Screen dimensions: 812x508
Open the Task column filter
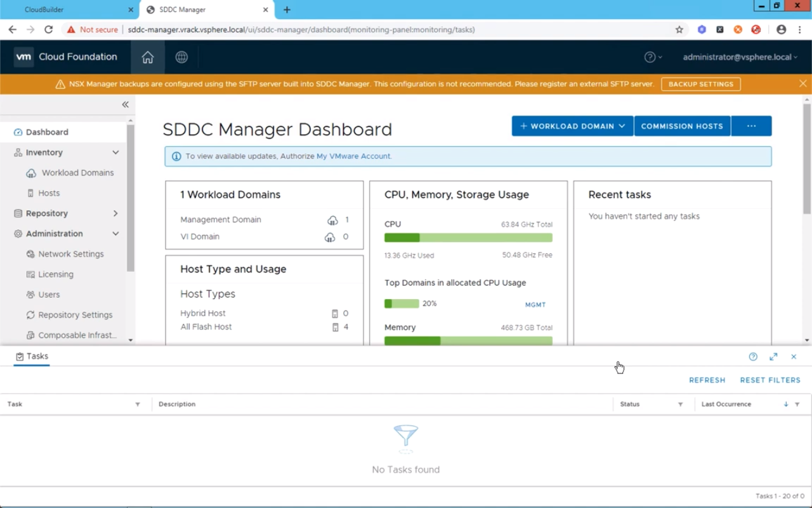coord(138,404)
